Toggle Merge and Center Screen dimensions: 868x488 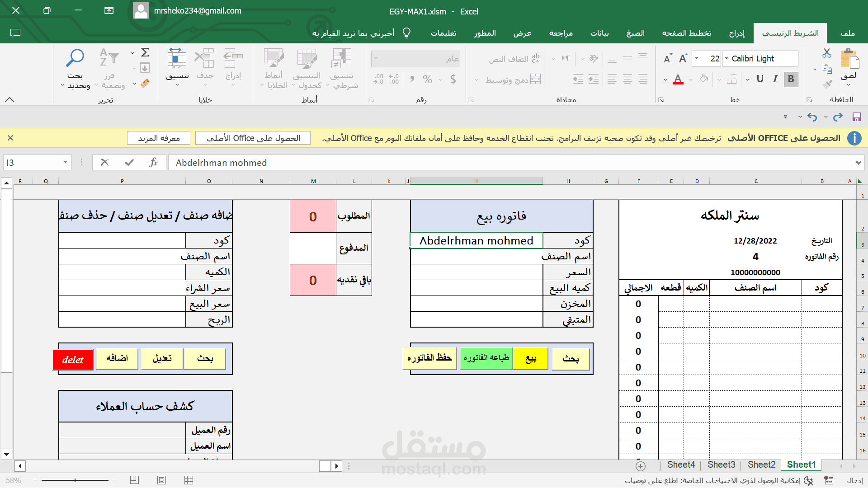point(513,80)
